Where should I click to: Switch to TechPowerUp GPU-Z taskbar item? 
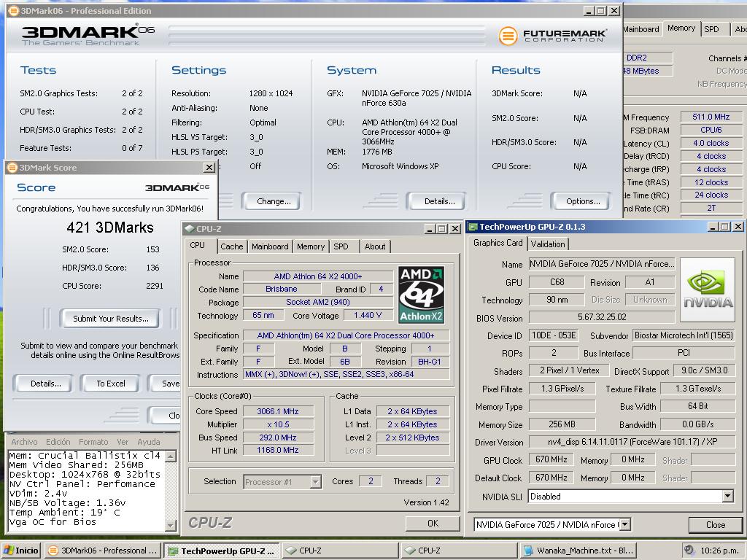(x=222, y=551)
